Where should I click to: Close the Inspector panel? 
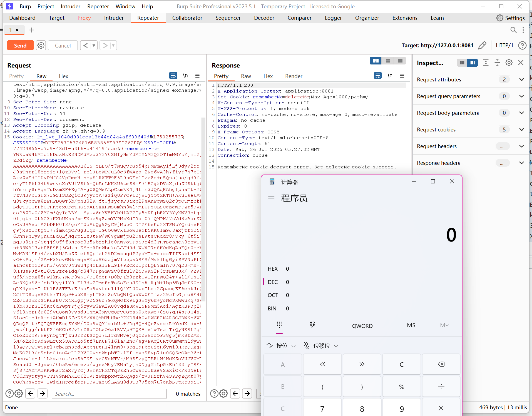521,63
